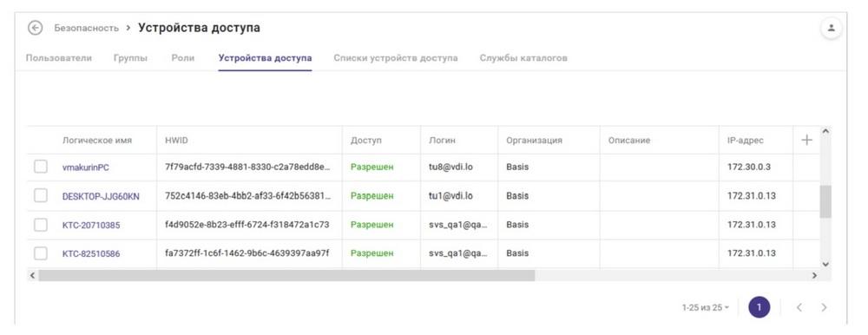This screenshot has width=868, height=335.
Task: Switch to Роли tab
Action: tap(182, 57)
